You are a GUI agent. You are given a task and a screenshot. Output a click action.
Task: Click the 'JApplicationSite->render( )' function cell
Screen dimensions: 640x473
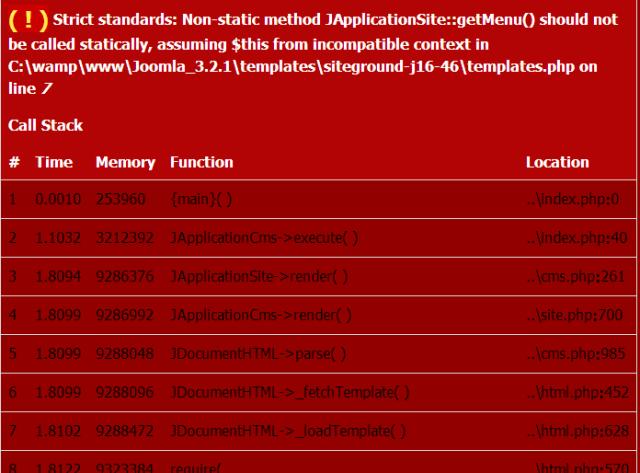pyautogui.click(x=260, y=276)
